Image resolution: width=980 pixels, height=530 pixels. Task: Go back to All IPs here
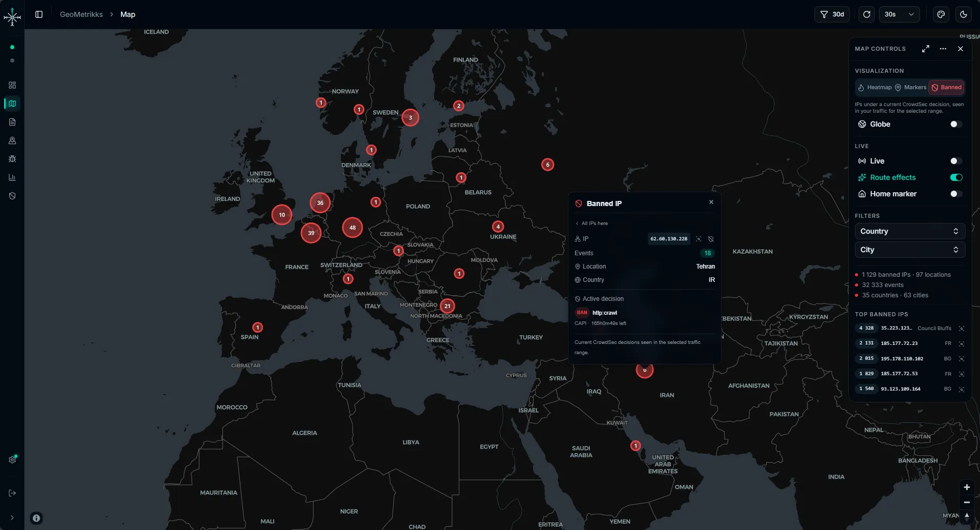pyautogui.click(x=591, y=223)
